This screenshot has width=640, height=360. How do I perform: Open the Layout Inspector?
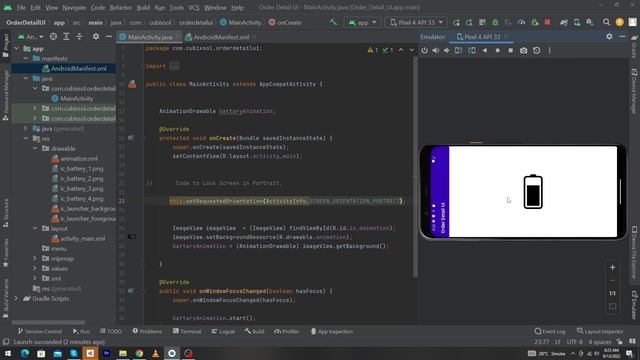tap(600, 331)
